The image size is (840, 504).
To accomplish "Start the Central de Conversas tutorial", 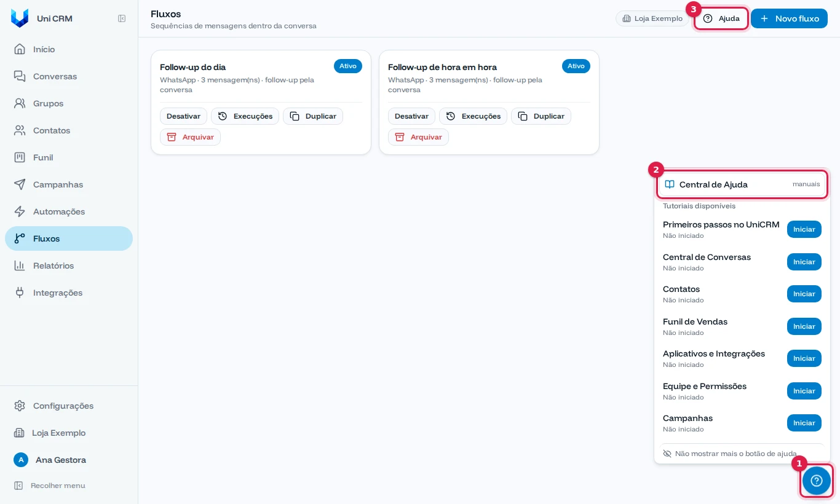I will click(x=804, y=262).
